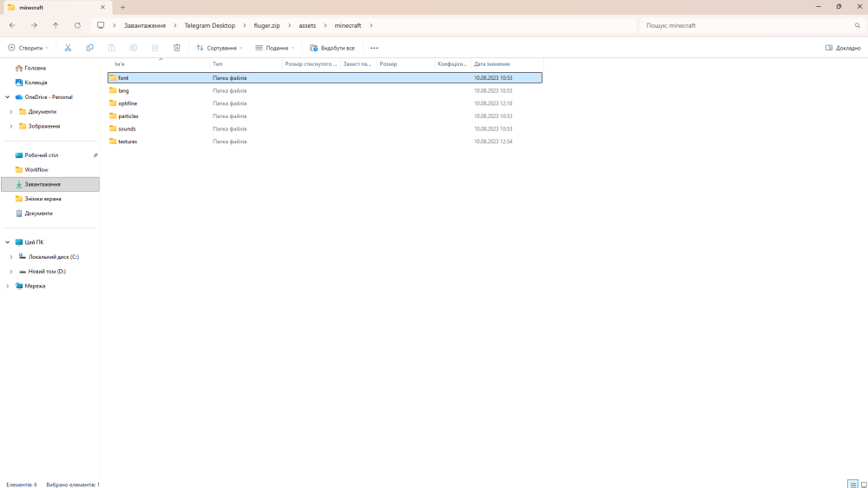Click the Захист па... column header
The image size is (868, 488).
(x=358, y=64)
